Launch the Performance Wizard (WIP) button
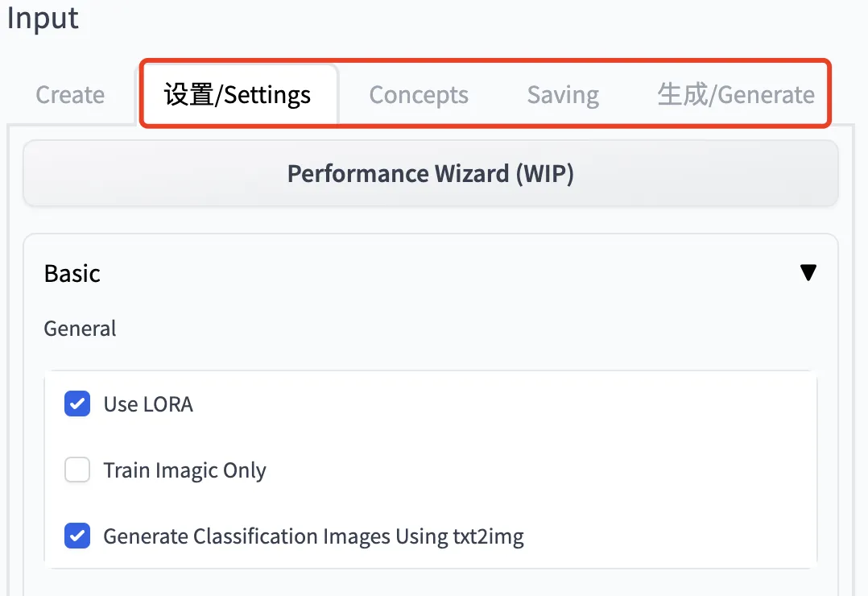The width and height of the screenshot is (868, 596). click(430, 174)
